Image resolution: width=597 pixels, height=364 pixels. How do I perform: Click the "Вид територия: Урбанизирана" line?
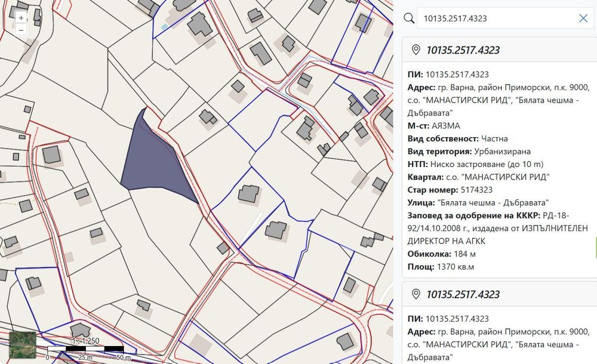[x=469, y=152]
